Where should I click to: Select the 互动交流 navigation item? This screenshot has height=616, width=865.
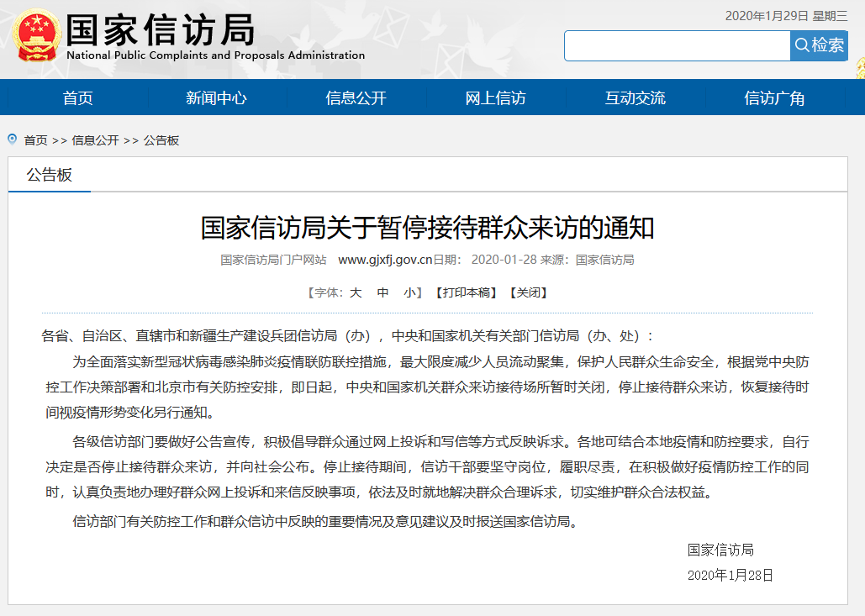(x=635, y=97)
